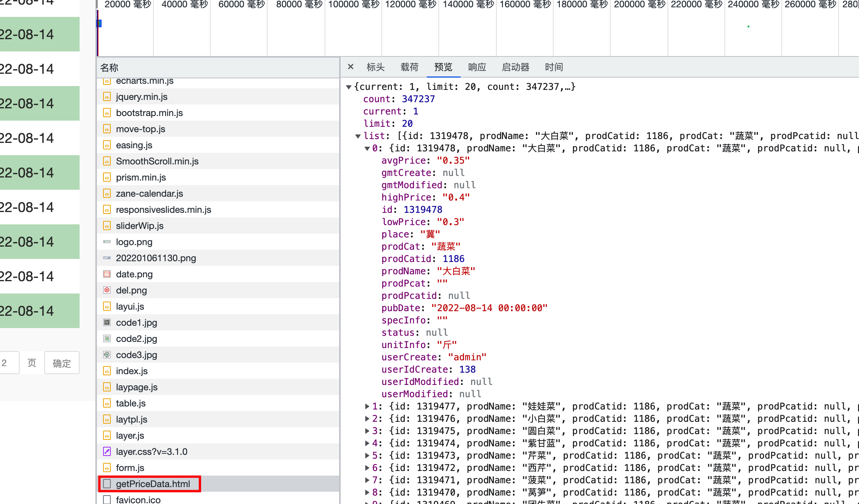The width and height of the screenshot is (859, 504).
Task: Click the getPriceData.html document icon
Action: pos(107,484)
